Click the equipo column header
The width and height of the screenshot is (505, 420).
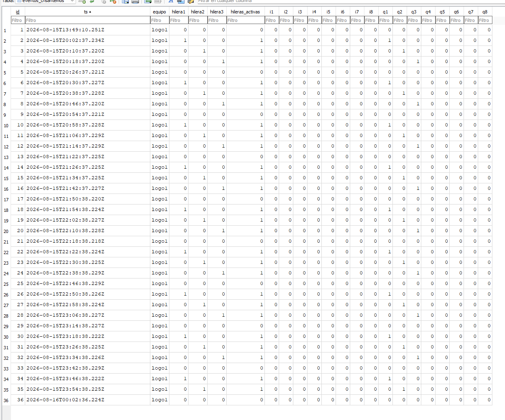pos(159,12)
